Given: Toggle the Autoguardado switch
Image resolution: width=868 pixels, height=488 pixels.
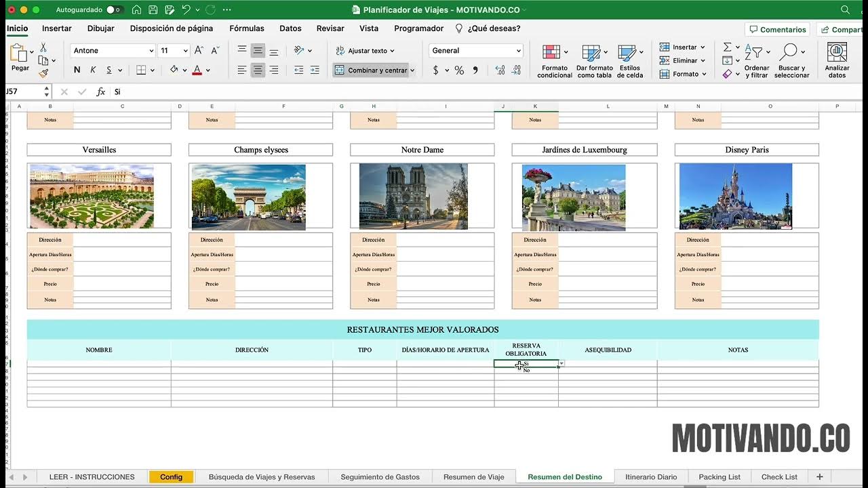Looking at the screenshot, I should click(115, 9).
